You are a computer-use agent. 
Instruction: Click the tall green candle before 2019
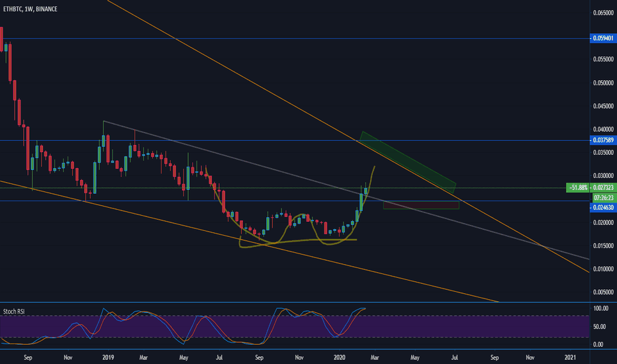point(95,177)
